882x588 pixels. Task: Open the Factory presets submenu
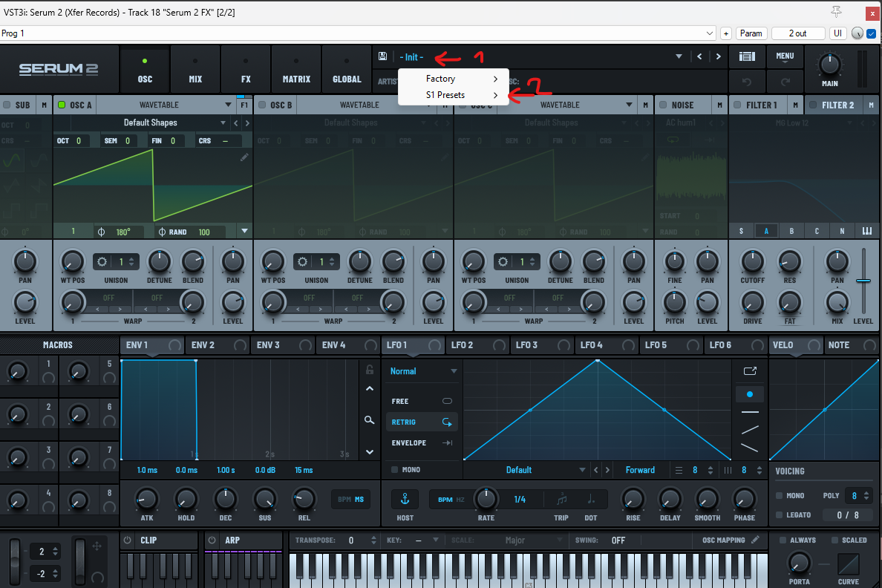454,79
